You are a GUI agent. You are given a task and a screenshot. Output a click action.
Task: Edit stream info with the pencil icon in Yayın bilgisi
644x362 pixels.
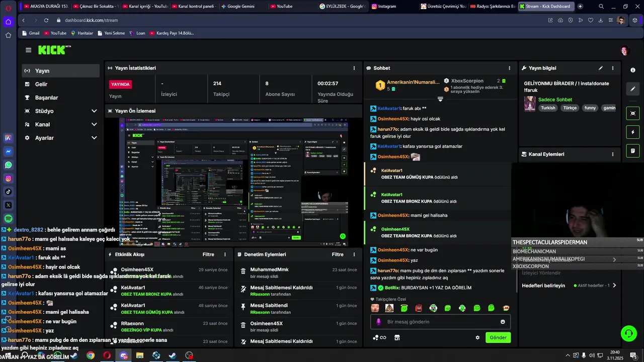pyautogui.click(x=600, y=68)
